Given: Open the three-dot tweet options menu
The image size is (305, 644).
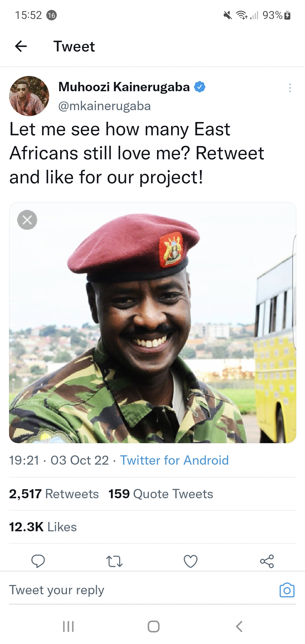Looking at the screenshot, I should click(x=290, y=88).
